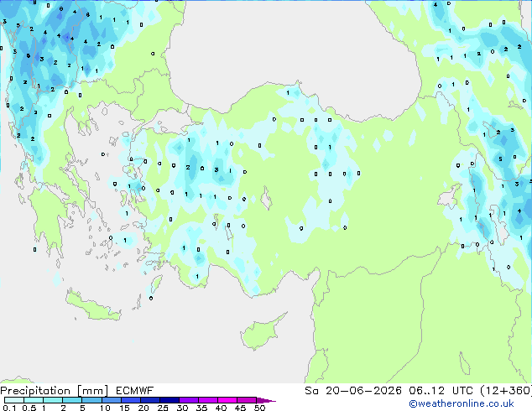Screen dimensions: 532x411
Task: Click the 25 mm legend color swatch
Action: 170,400
